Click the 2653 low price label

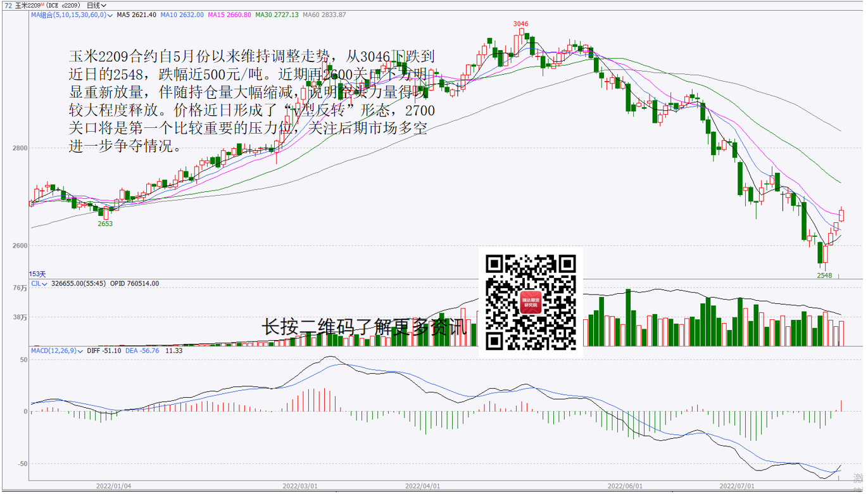click(x=105, y=224)
